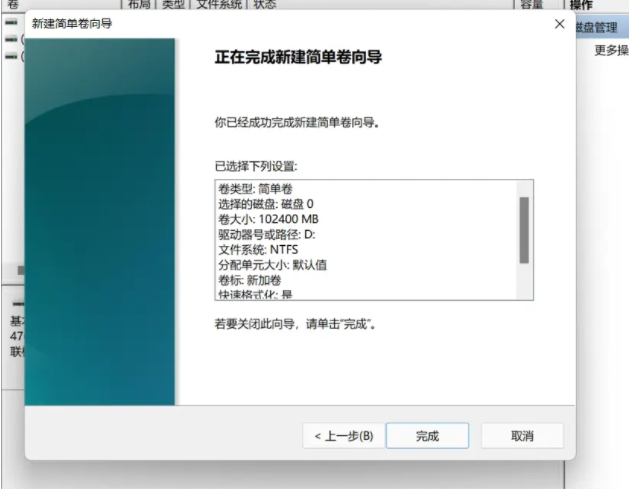Go back with the 上一步(B) button
Screen dimensions: 629x489
tap(343, 436)
